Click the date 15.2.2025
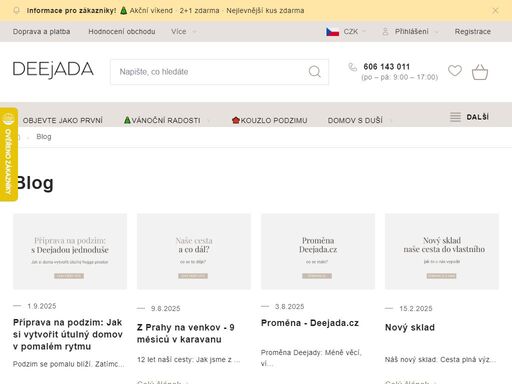The image size is (512, 384). tap(416, 308)
